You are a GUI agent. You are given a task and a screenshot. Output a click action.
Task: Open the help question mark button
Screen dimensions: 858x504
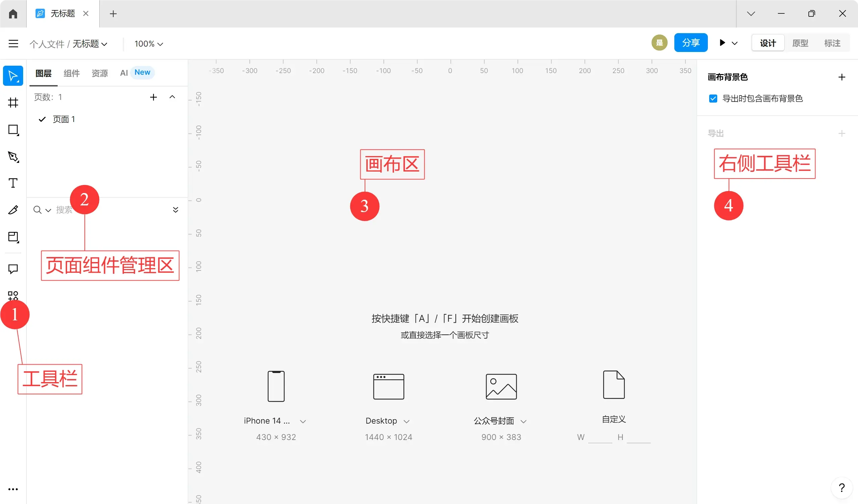[x=842, y=488]
